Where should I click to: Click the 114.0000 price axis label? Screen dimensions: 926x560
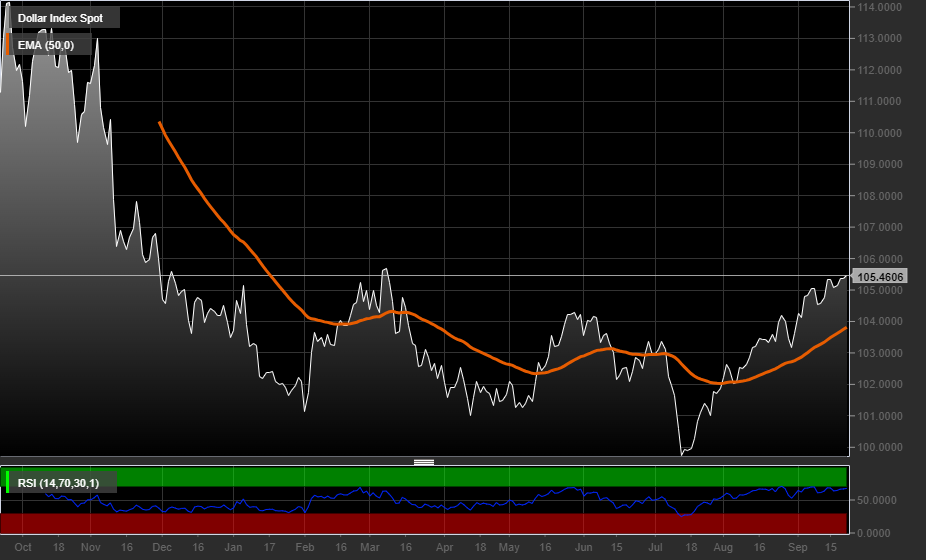[x=879, y=7]
